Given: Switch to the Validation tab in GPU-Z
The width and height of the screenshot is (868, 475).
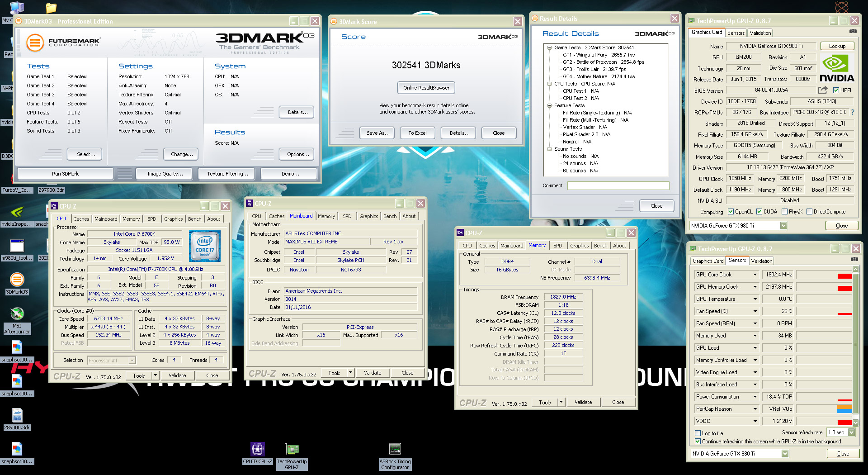Looking at the screenshot, I should point(760,33).
